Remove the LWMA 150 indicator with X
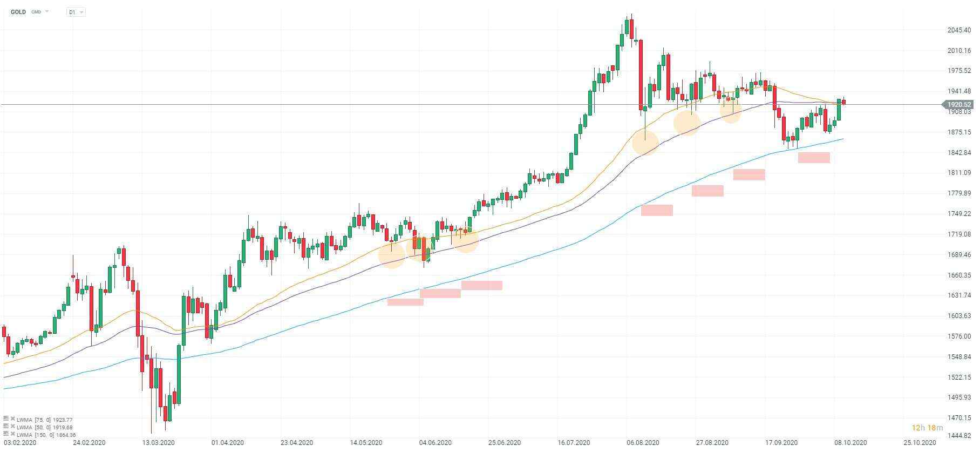This screenshot has height=452, width=980. (12, 434)
